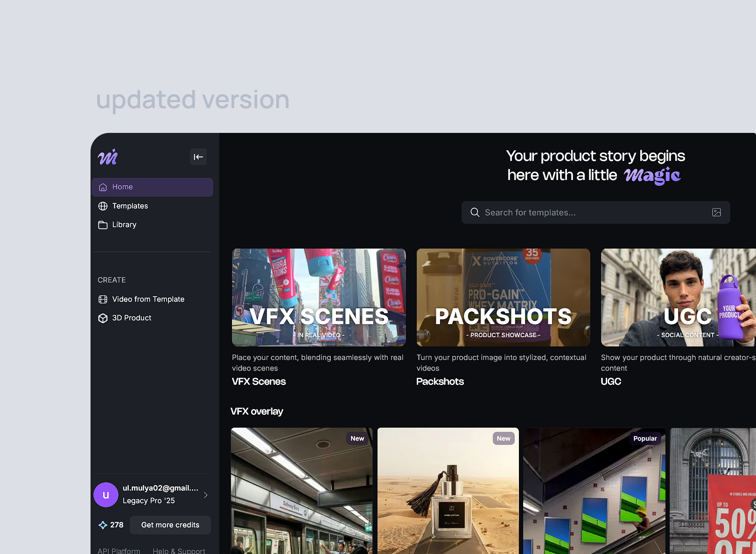Select the 3D Product cube icon
This screenshot has height=554, width=756.
103,318
